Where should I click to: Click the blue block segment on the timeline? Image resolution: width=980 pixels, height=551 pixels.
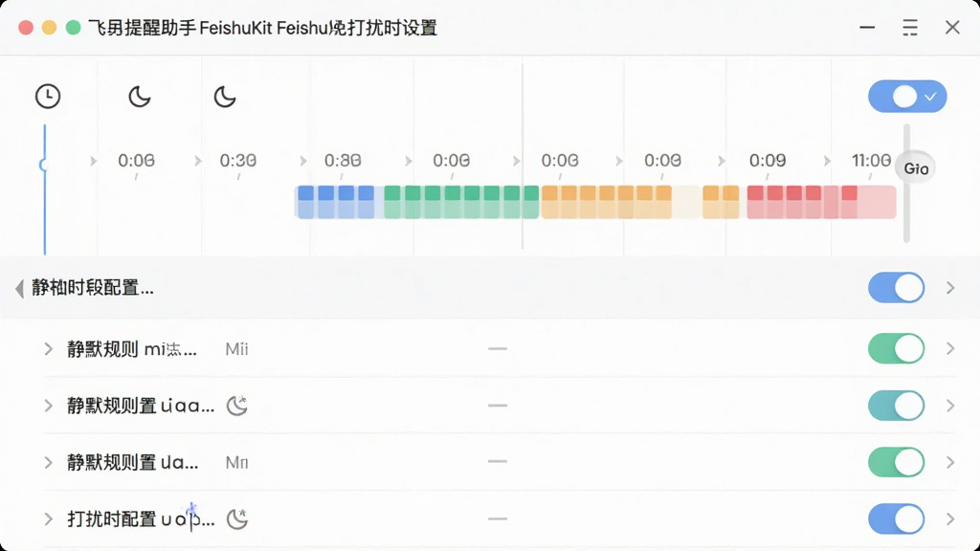point(336,202)
